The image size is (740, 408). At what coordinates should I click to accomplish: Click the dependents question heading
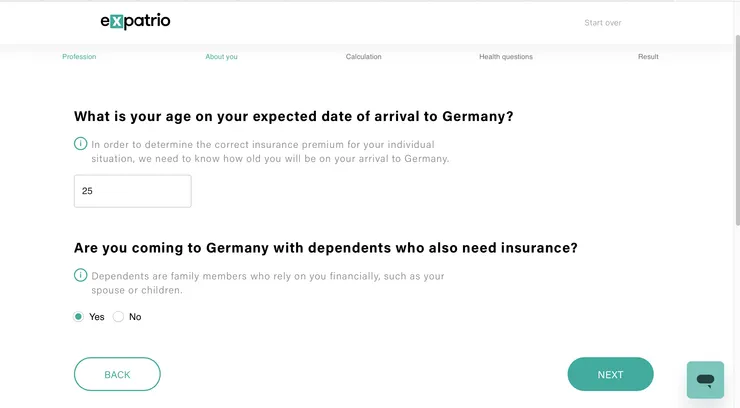click(x=325, y=248)
